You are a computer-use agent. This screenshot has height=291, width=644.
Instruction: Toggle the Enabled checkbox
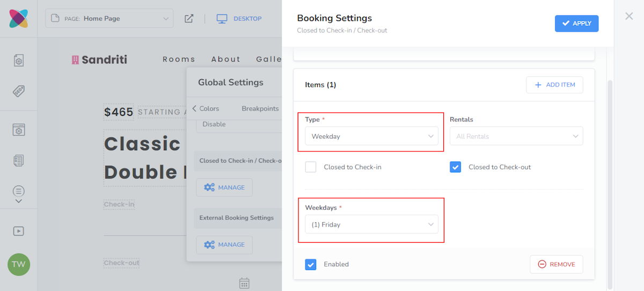(x=311, y=264)
